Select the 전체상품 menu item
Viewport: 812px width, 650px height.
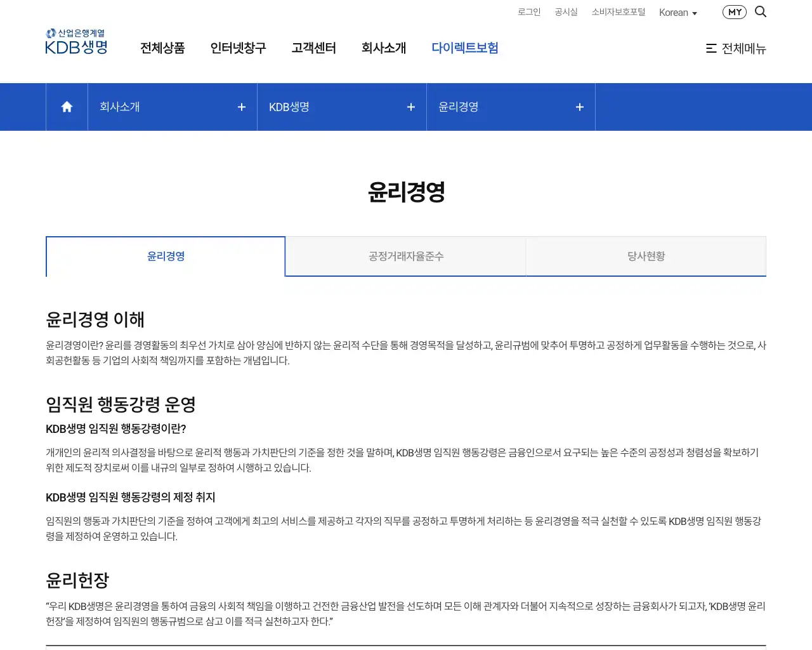(x=162, y=48)
